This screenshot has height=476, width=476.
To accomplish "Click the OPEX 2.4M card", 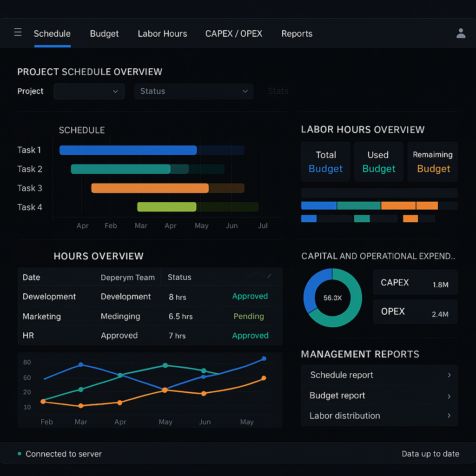I will (415, 312).
